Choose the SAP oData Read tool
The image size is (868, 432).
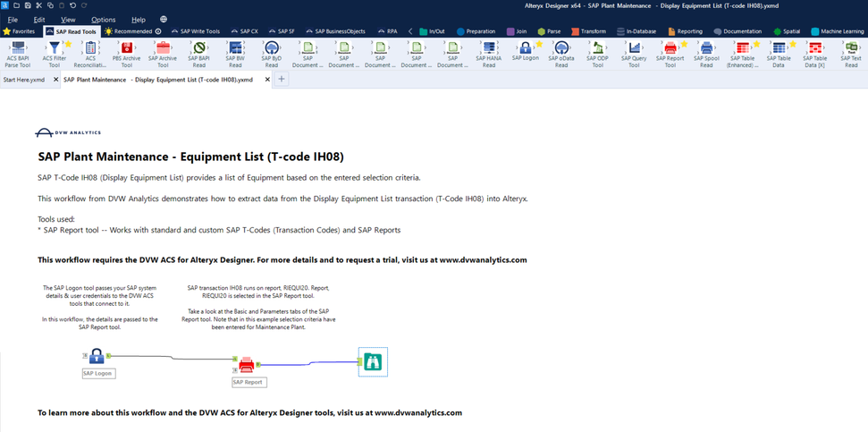tap(561, 55)
